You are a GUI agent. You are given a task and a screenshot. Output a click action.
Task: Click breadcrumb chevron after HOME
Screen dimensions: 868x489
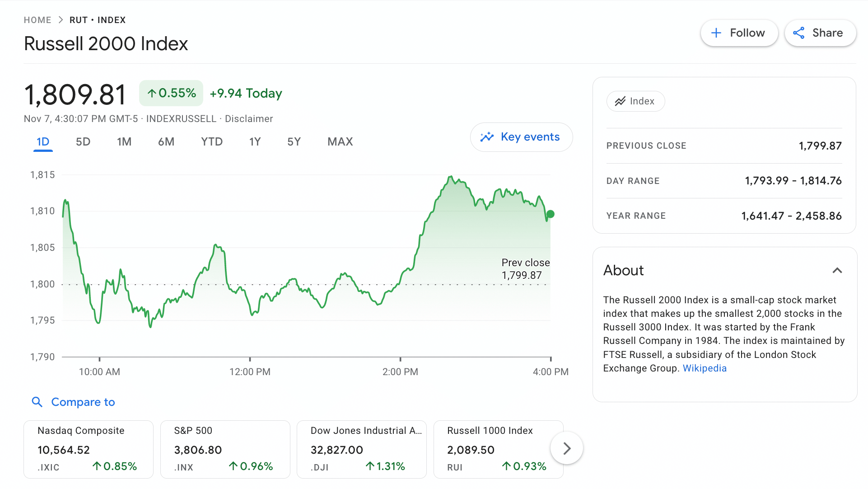pyautogui.click(x=61, y=20)
